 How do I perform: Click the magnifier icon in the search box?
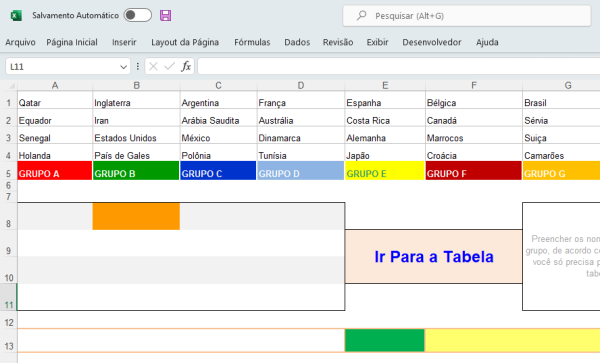click(361, 15)
